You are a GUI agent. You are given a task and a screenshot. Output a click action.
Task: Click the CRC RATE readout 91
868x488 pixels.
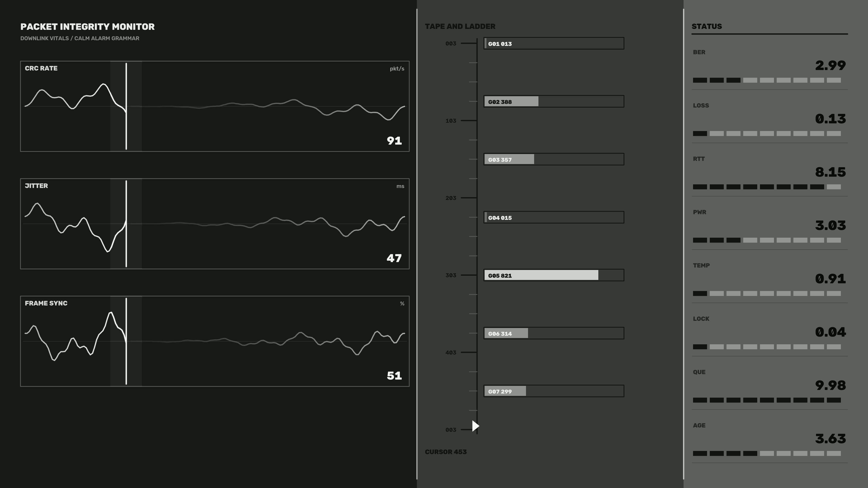[394, 141]
